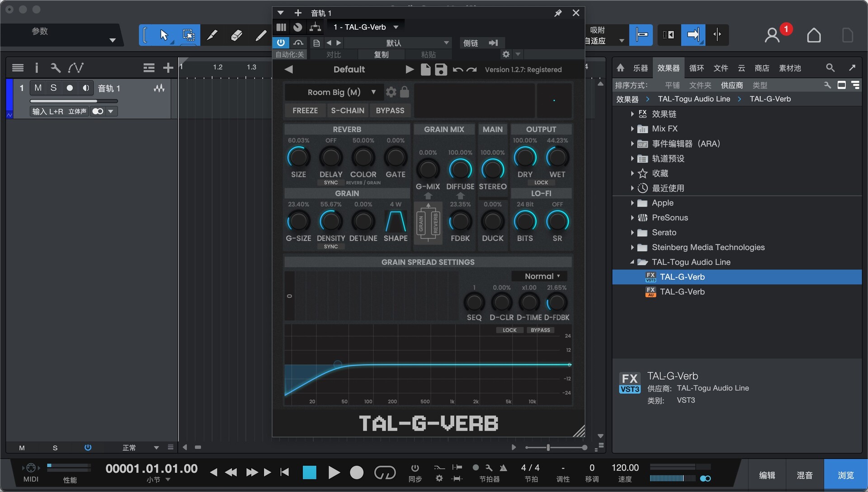The image size is (868, 492).
Task: Pin the plugin window with pushpin icon
Action: pos(558,13)
